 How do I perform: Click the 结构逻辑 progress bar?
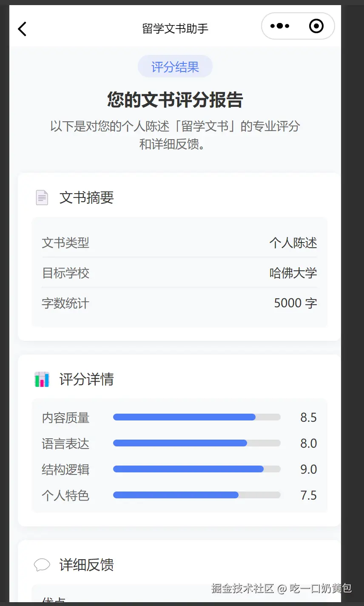(x=196, y=469)
